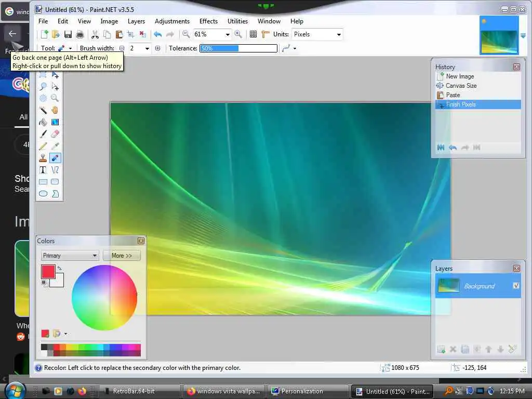Increase brush width with plus button
Image resolution: width=532 pixels, height=399 pixels.
pyautogui.click(x=158, y=48)
